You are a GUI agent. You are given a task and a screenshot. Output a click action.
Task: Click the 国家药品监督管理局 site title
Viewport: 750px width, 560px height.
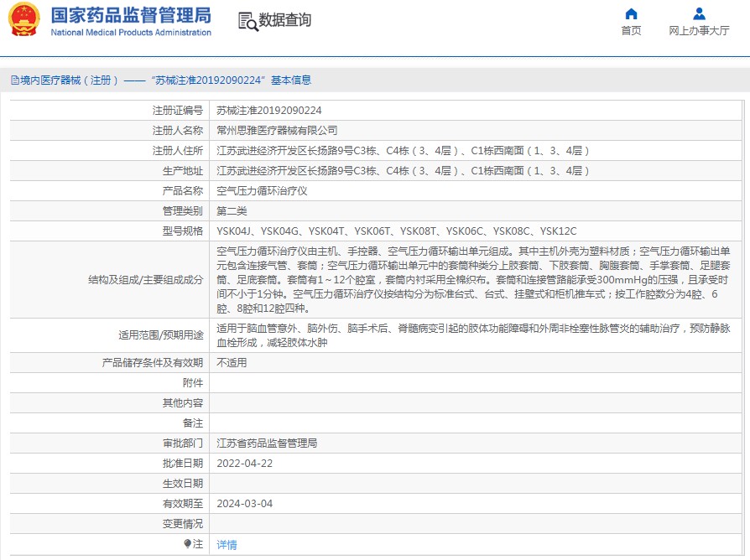[131, 15]
